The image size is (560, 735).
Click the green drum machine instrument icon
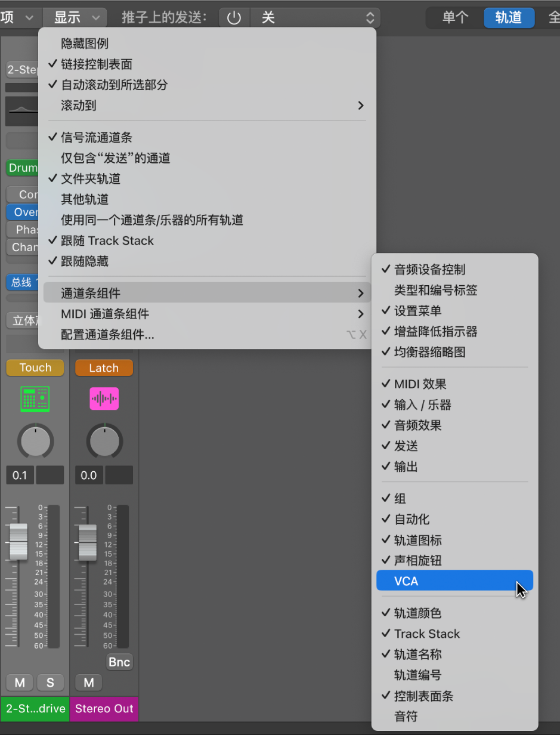point(35,399)
